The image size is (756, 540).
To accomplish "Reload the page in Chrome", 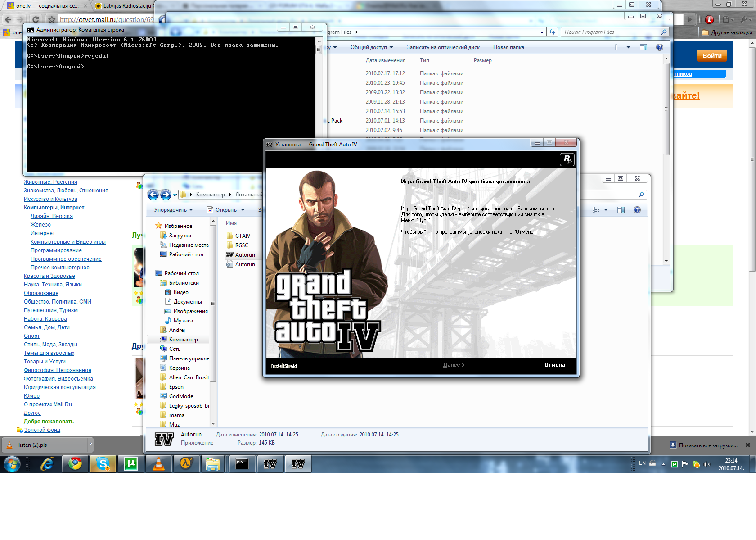I will [36, 19].
